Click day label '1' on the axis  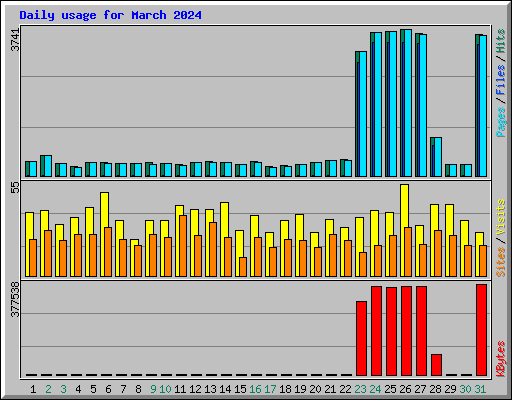pyautogui.click(x=33, y=389)
